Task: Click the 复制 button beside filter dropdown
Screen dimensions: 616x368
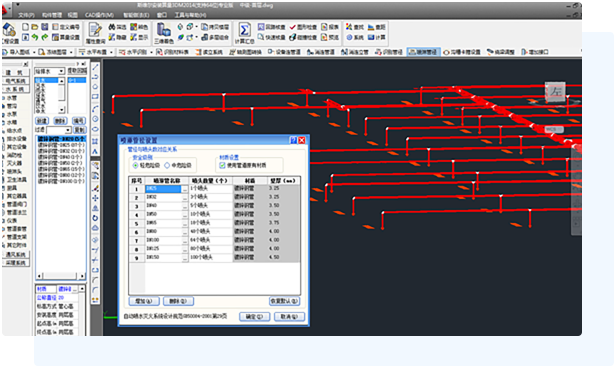Action: click(x=80, y=130)
